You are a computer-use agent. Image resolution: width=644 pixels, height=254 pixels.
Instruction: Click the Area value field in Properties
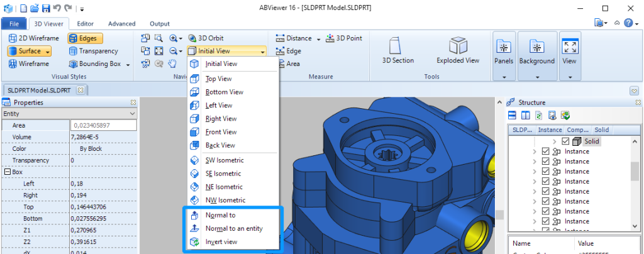pos(103,125)
